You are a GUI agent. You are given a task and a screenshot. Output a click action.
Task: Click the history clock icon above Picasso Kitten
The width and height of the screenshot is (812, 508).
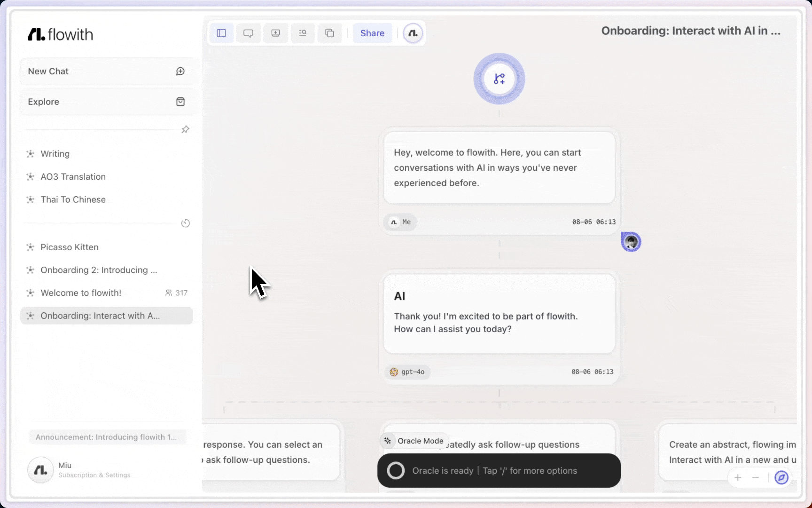pyautogui.click(x=186, y=223)
